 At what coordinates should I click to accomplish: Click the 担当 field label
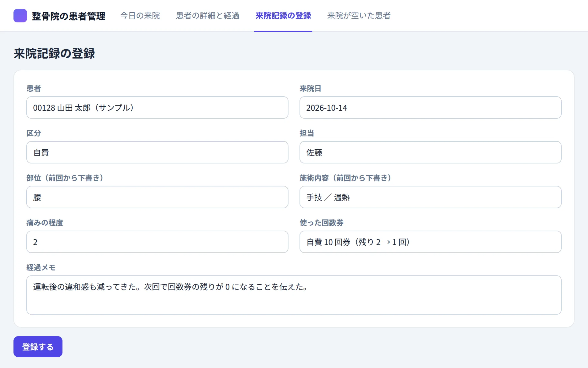[x=307, y=133]
